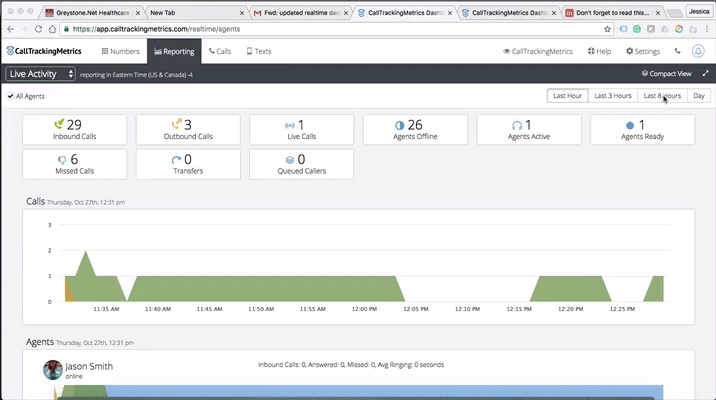This screenshot has width=716, height=400.
Task: Click the browser address bar
Action: coord(330,30)
